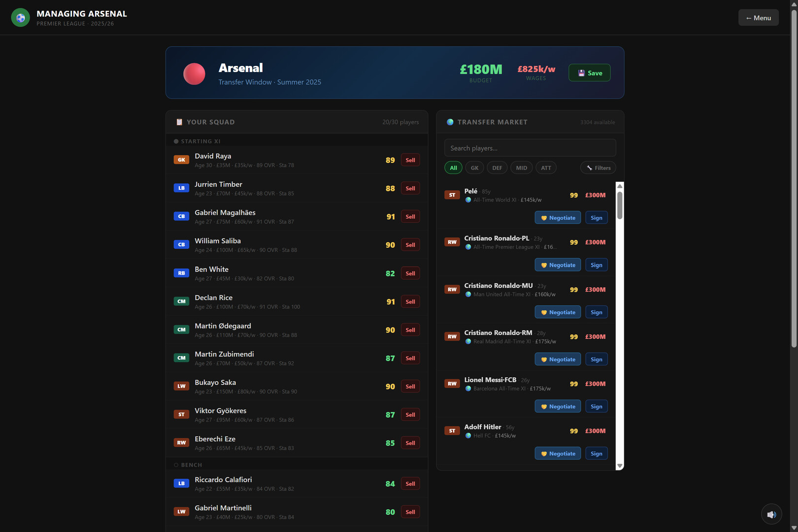
Task: Select the DEF position filter chip
Action: coord(497,168)
